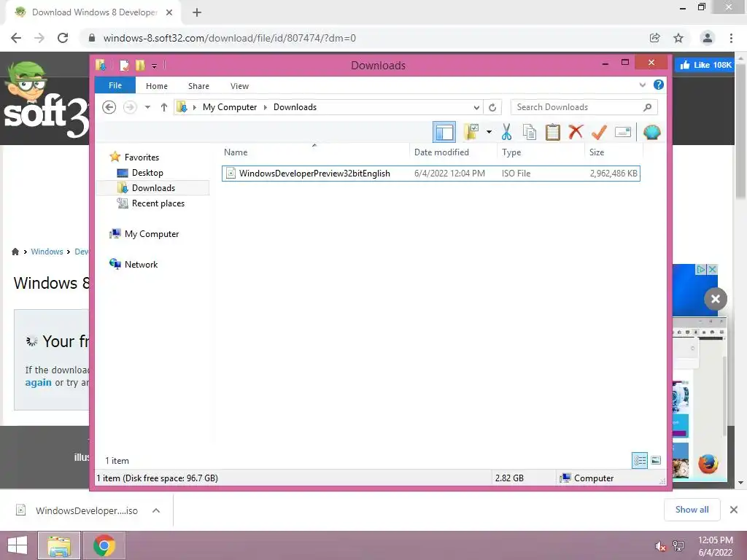The width and height of the screenshot is (747, 560).
Task: Close the Download Windows 8 Developer tab
Action: coord(169,12)
